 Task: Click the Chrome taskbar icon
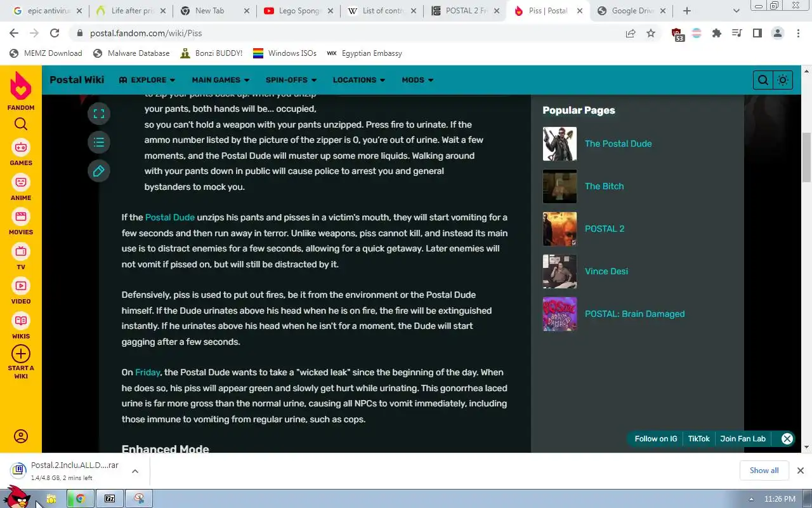[81, 498]
